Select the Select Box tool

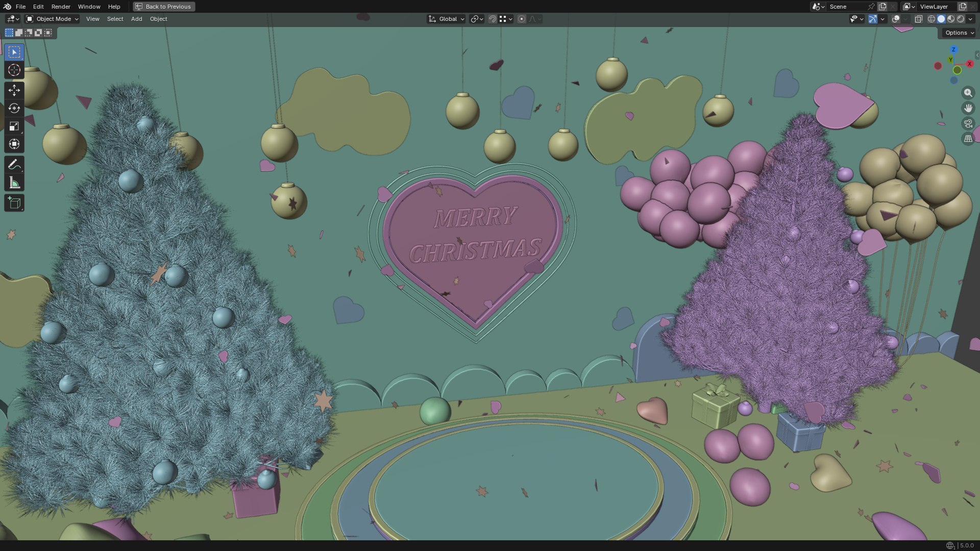(x=14, y=52)
